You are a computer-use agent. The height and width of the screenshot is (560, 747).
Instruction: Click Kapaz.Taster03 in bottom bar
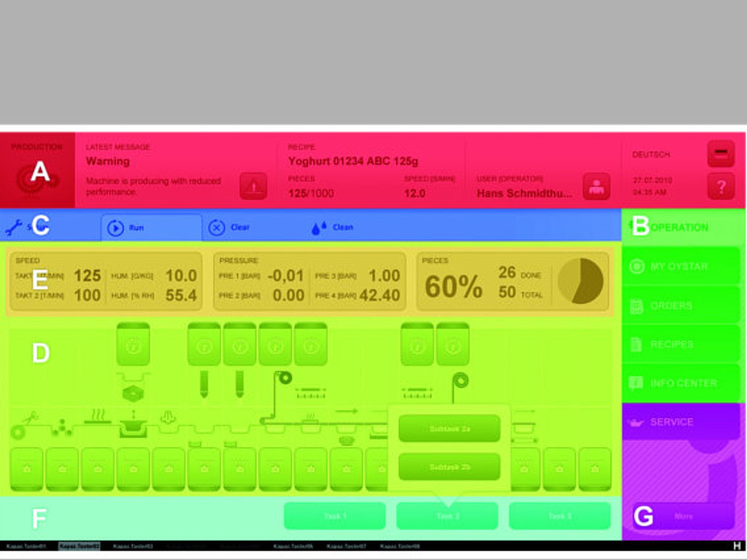click(x=133, y=546)
